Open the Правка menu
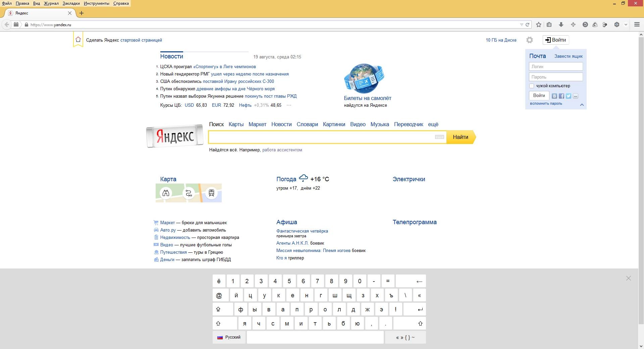The height and width of the screenshot is (349, 644). [x=22, y=3]
